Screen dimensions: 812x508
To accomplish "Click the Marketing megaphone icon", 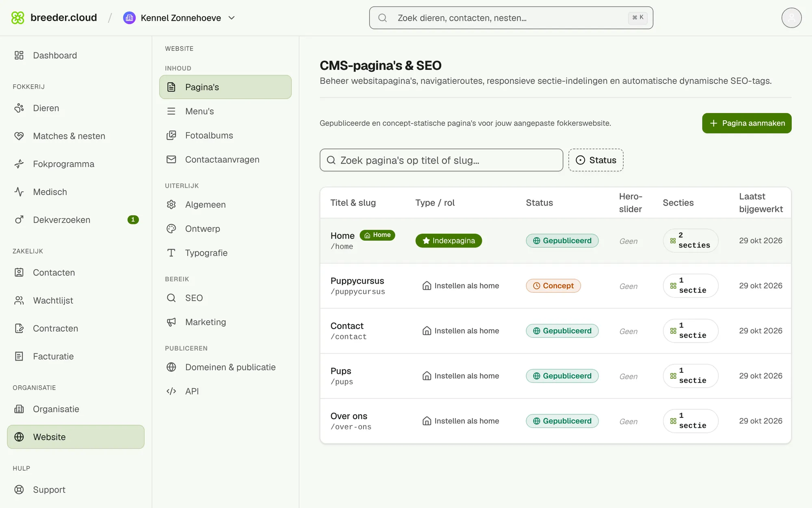I will click(171, 322).
